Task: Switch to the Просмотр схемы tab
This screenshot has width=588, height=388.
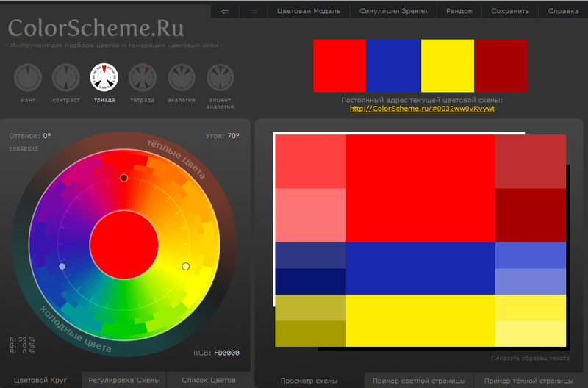Action: click(309, 381)
